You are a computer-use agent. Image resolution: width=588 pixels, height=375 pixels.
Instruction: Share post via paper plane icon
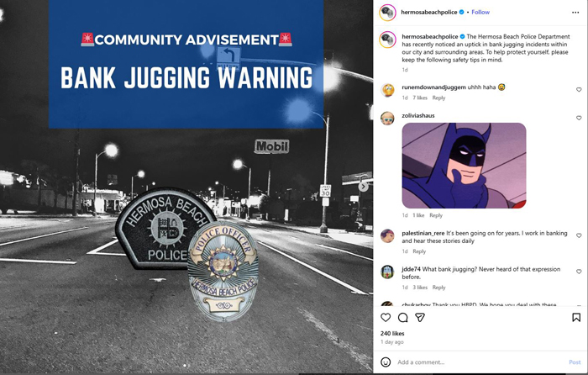420,318
